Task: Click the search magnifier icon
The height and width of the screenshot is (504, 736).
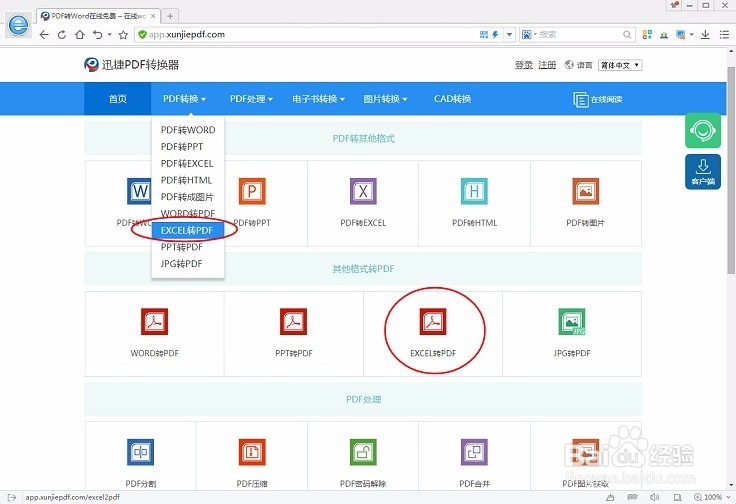Action: [x=627, y=35]
